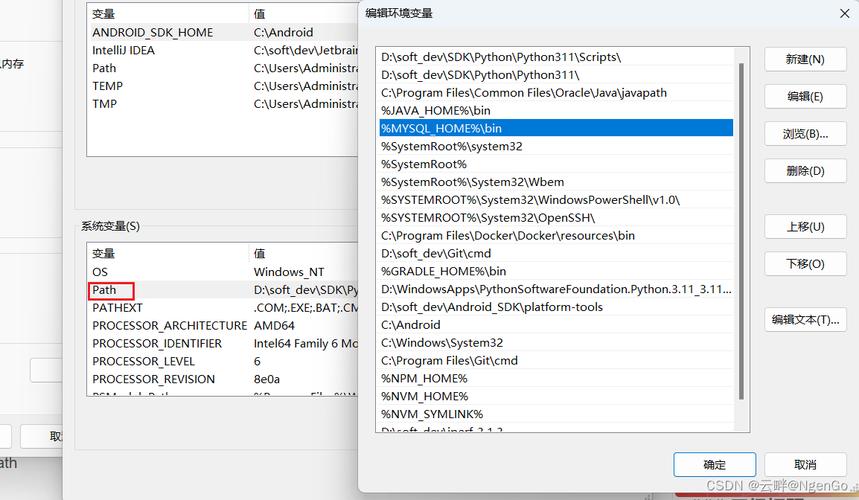Viewport: 859px width, 500px height.
Task: Select the plain %SystemRoot% entry
Action: (x=556, y=164)
